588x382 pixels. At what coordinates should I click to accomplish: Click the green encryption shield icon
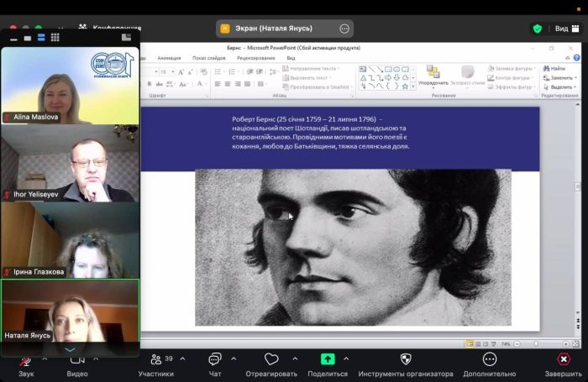point(537,29)
